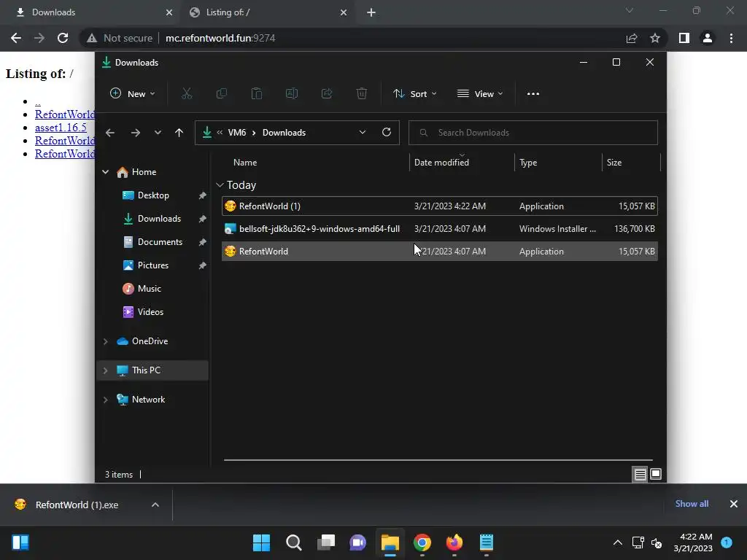Click the Copy icon in Explorer toolbar
This screenshot has width=747, height=560.
click(222, 94)
